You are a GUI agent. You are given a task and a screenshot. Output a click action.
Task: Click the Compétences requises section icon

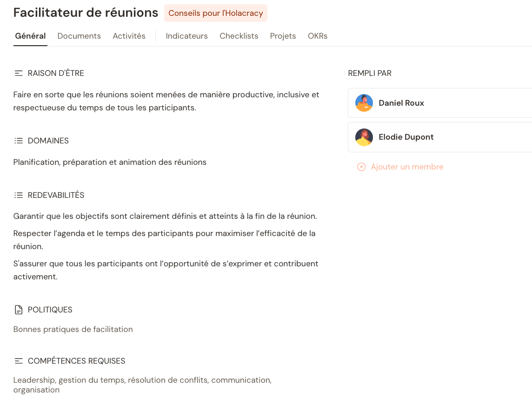19,361
